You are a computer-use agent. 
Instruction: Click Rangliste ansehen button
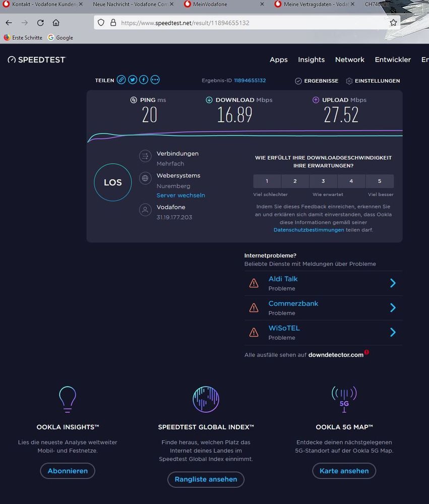(x=206, y=479)
